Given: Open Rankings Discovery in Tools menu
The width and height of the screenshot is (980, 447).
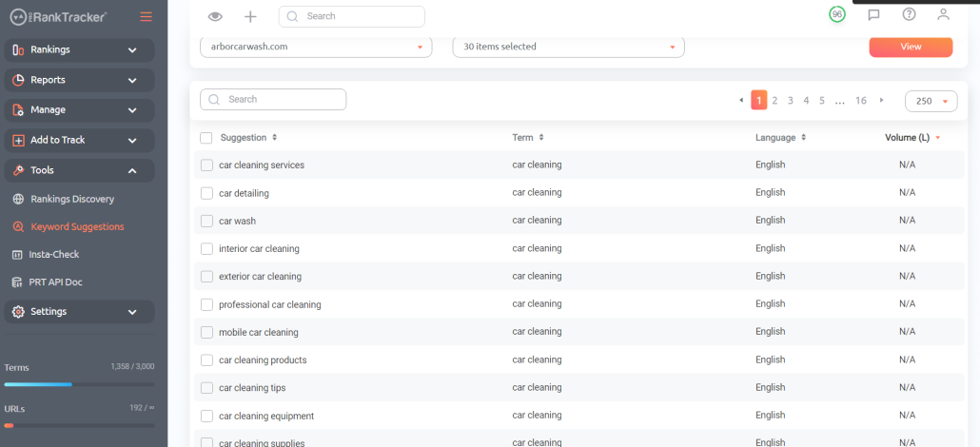Looking at the screenshot, I should click(72, 200).
